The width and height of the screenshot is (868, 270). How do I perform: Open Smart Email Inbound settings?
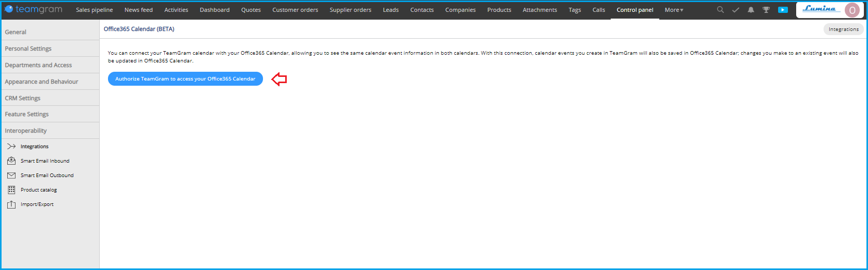pyautogui.click(x=45, y=161)
